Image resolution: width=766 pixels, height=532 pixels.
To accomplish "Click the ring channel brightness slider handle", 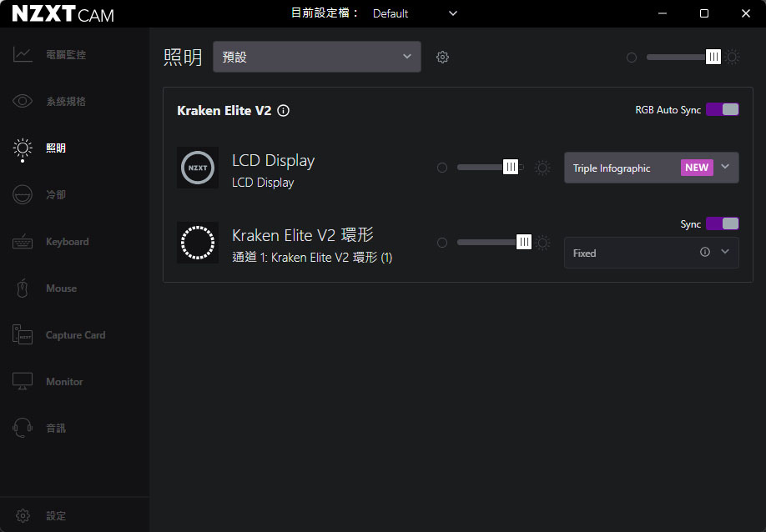I will [524, 242].
